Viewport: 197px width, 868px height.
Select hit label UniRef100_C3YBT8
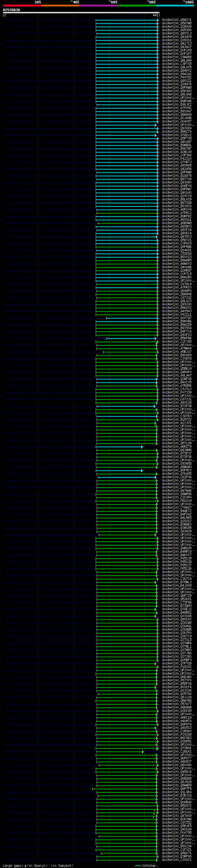point(176,358)
